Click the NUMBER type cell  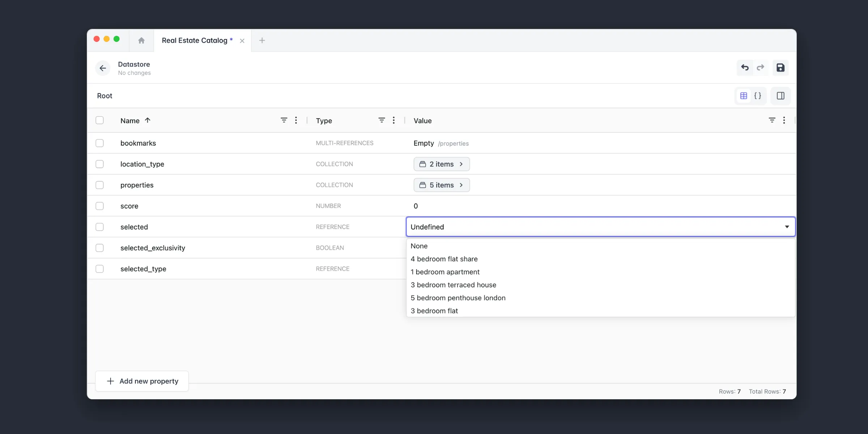coord(328,206)
